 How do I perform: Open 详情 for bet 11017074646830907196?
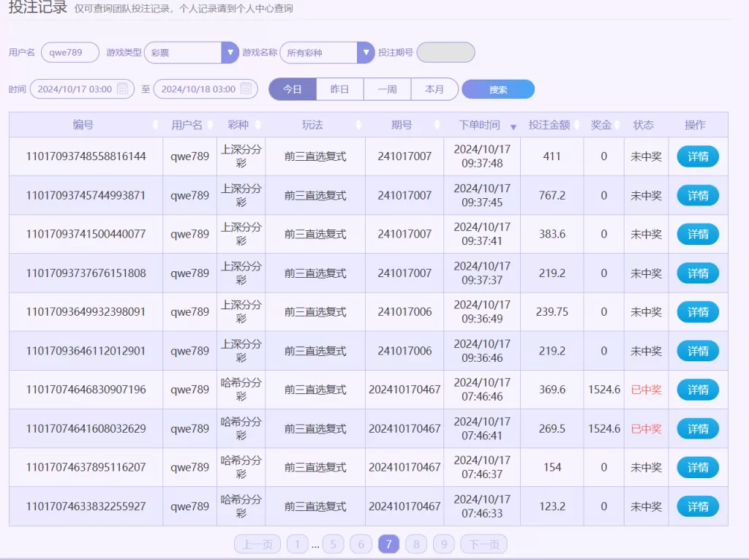[698, 390]
